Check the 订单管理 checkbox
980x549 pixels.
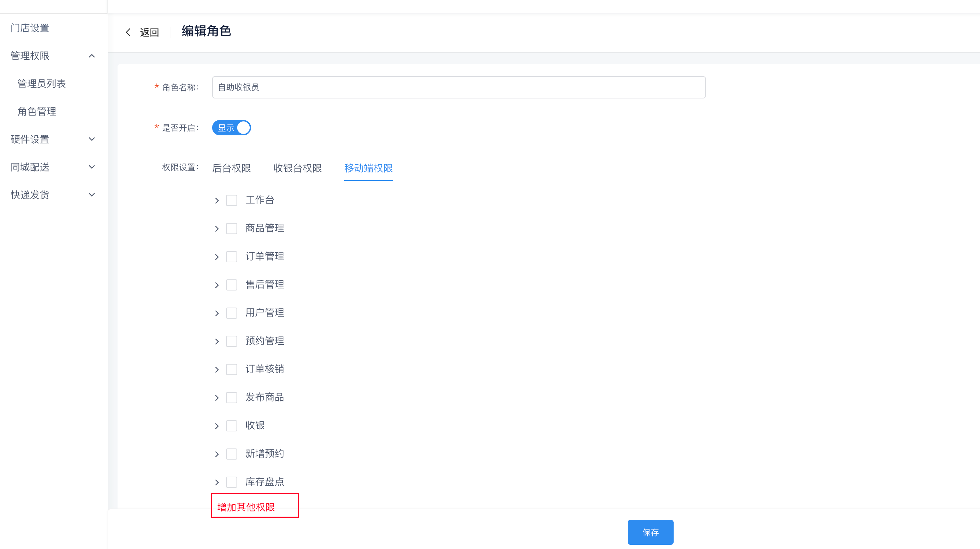[232, 257]
